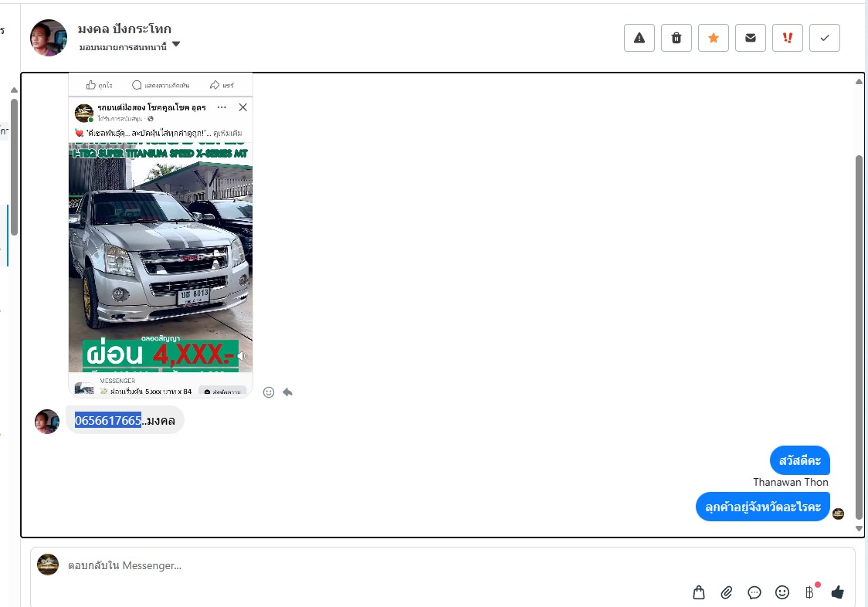Screen dimensions: 868x607
Task: Click the มงคล ปังกระโทก profile picture in the header
Action: (x=48, y=38)
